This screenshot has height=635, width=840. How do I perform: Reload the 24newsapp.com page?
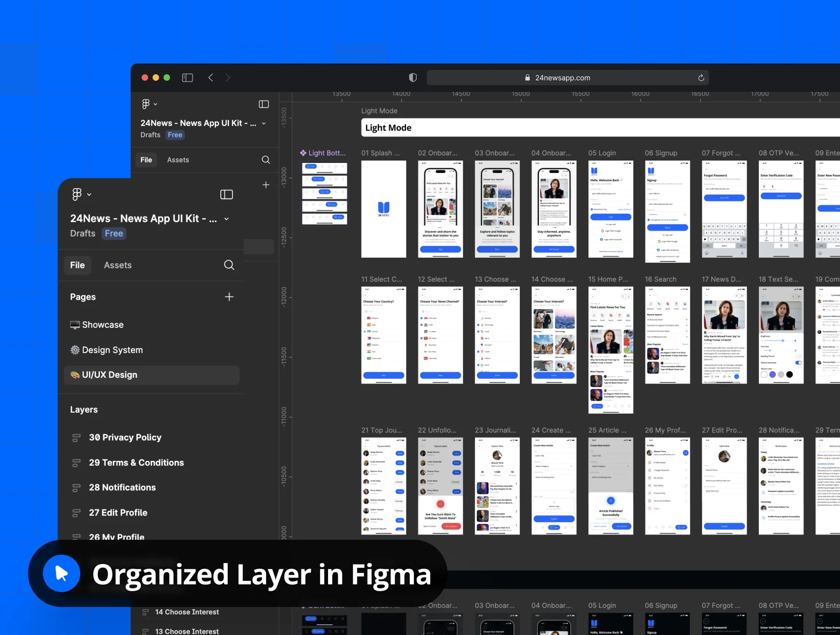click(701, 78)
